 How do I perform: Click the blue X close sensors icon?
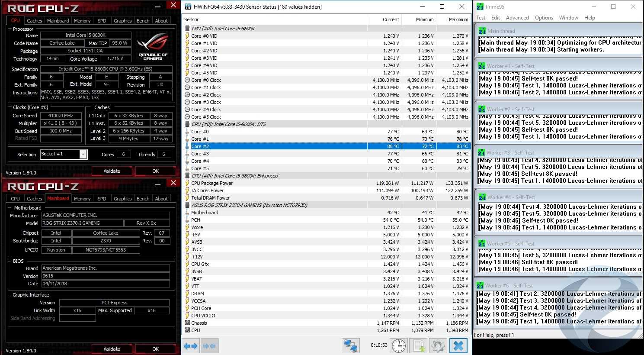click(x=458, y=346)
